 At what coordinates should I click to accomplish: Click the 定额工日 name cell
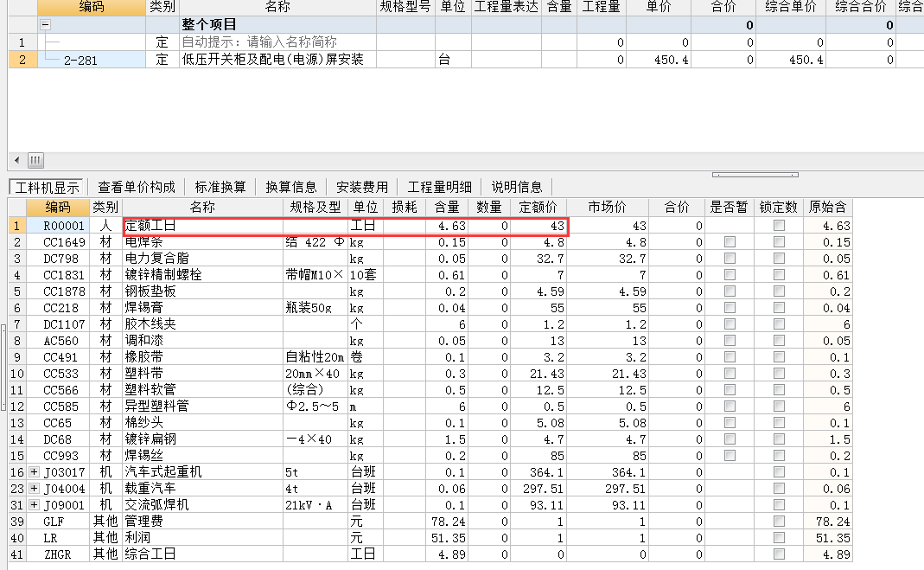coord(203,226)
